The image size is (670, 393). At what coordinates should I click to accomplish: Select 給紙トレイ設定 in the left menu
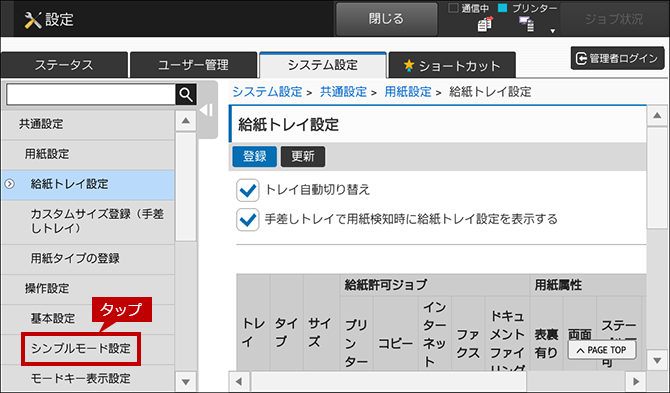[88, 184]
